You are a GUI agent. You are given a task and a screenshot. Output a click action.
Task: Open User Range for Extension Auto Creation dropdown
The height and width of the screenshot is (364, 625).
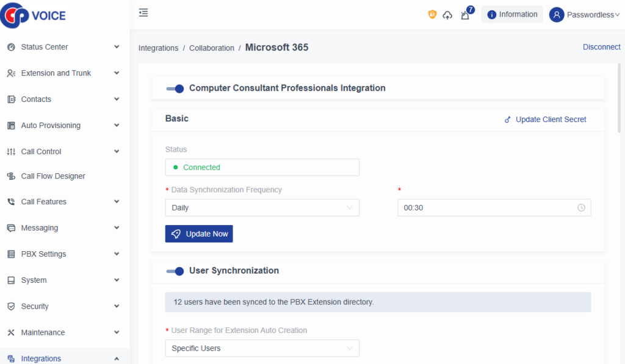coord(262,348)
